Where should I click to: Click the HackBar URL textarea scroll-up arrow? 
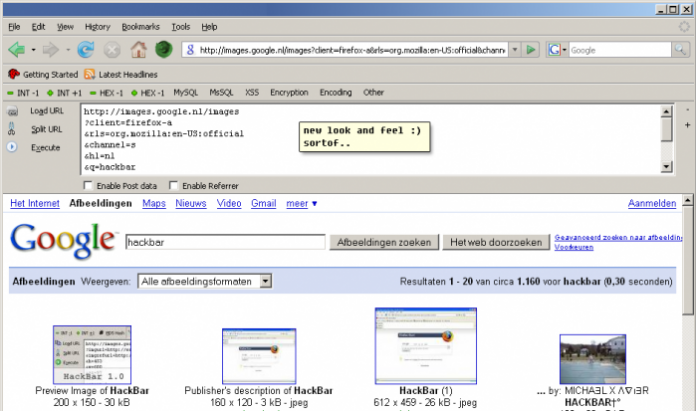[666, 111]
